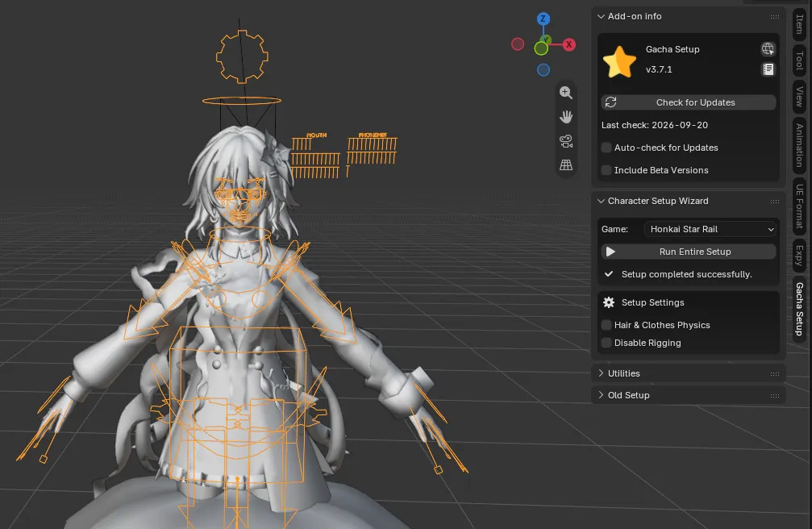Click the play icon on Run Entire Setup
The width and height of the screenshot is (812, 529).
click(x=610, y=252)
